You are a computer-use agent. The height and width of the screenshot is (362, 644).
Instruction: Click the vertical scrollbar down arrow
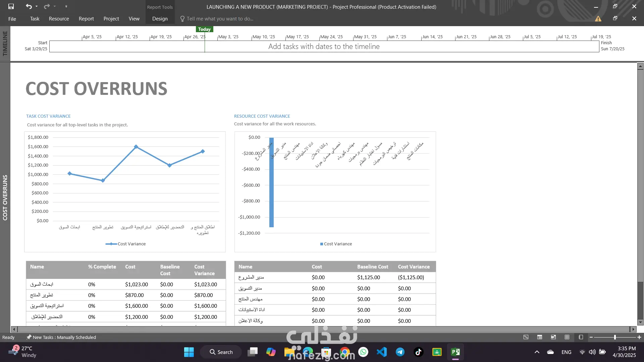(x=640, y=322)
